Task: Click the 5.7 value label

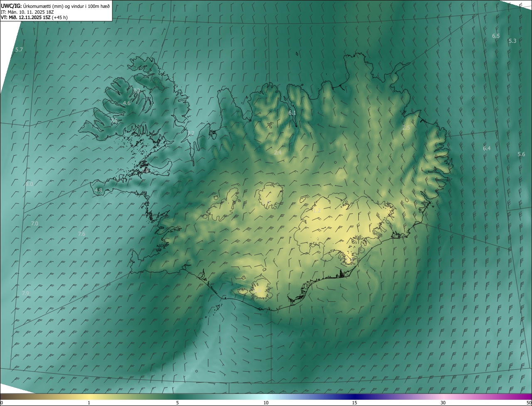Action: (19, 50)
